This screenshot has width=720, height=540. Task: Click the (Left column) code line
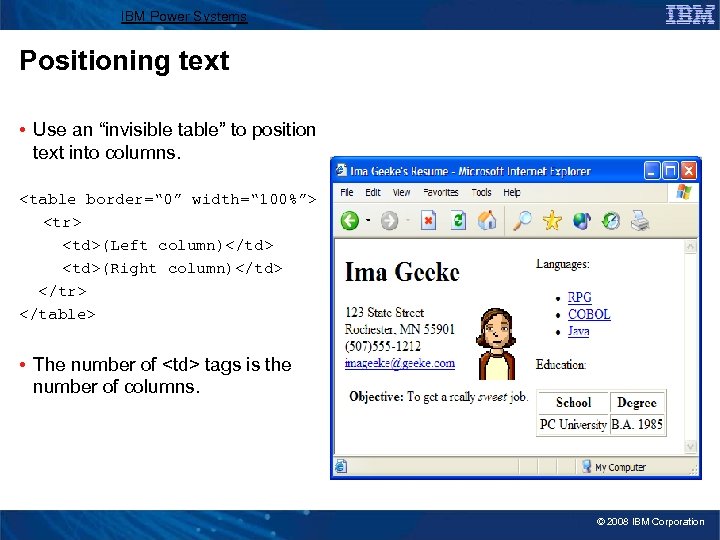click(x=168, y=245)
